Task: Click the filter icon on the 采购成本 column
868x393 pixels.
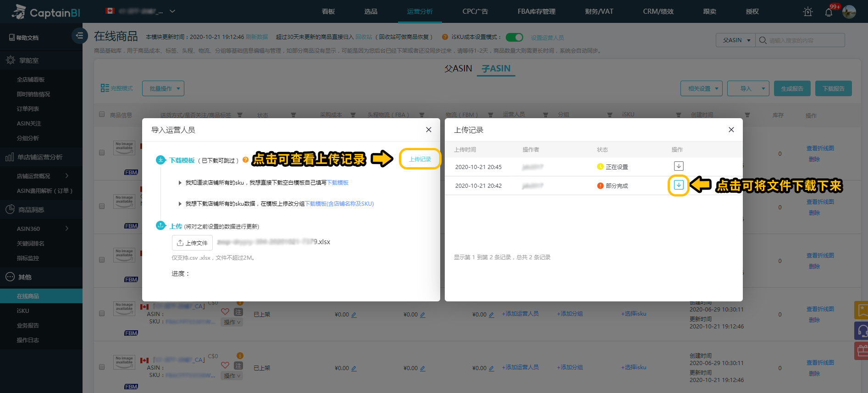Action: tap(353, 115)
